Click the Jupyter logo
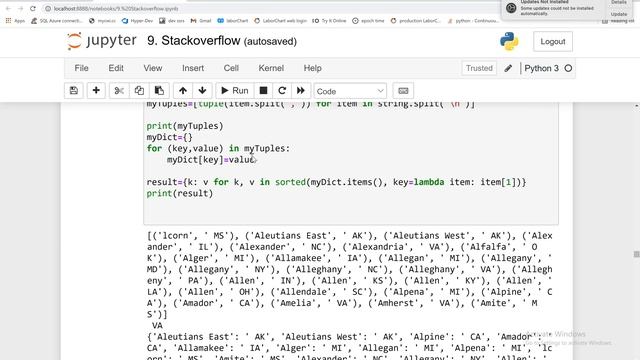Screen dimensions: 640x360 [x=102, y=41]
